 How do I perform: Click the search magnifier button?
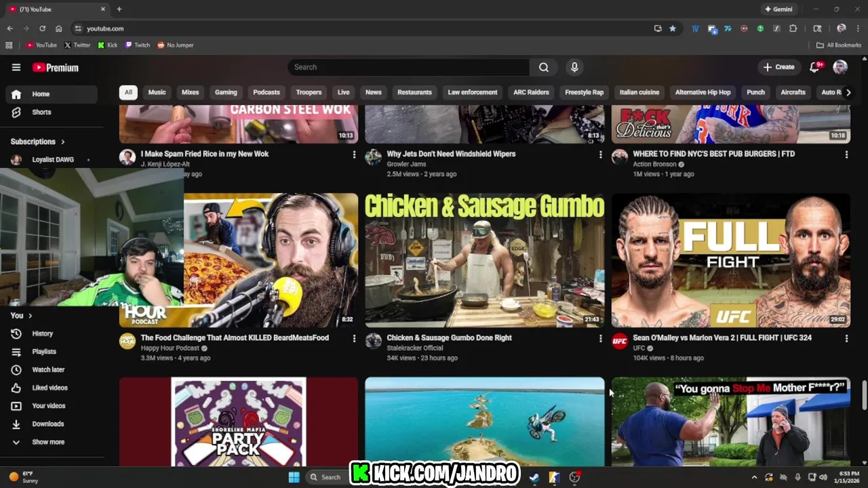[544, 67]
